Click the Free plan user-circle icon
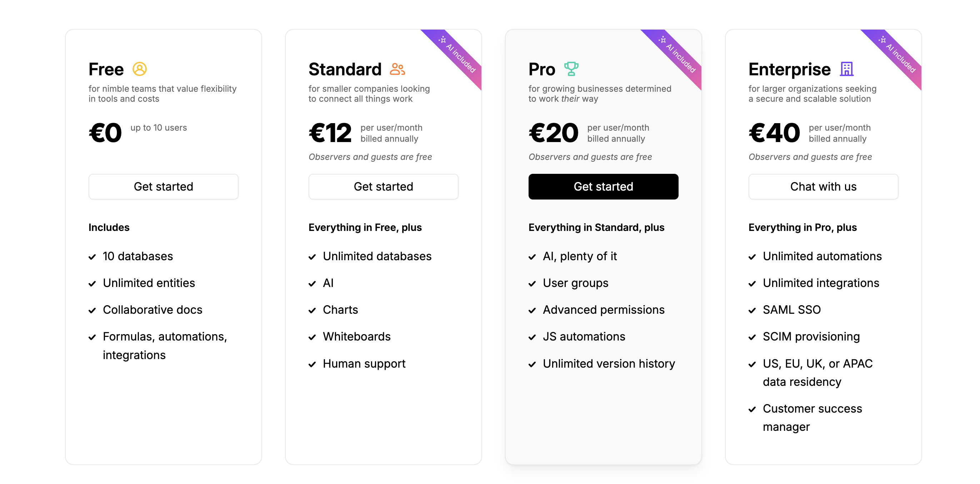Image resolution: width=980 pixels, height=484 pixels. pyautogui.click(x=140, y=69)
